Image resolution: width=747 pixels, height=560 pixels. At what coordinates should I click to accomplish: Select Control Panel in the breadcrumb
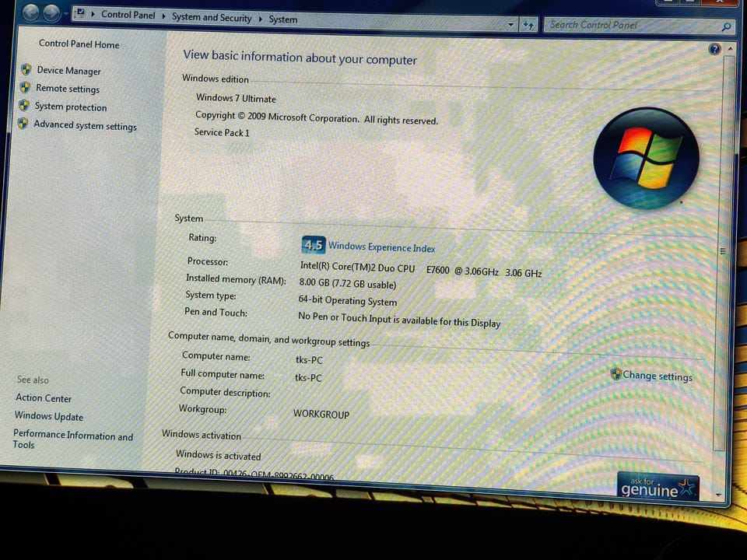click(128, 15)
